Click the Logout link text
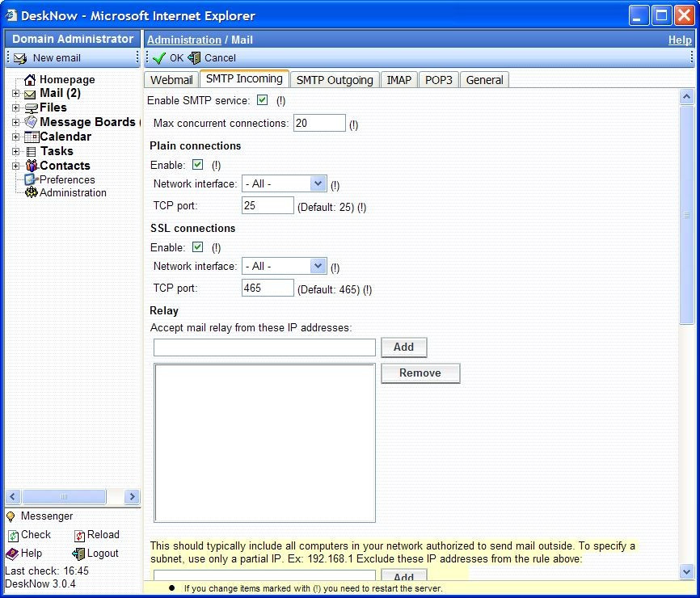 (x=103, y=554)
